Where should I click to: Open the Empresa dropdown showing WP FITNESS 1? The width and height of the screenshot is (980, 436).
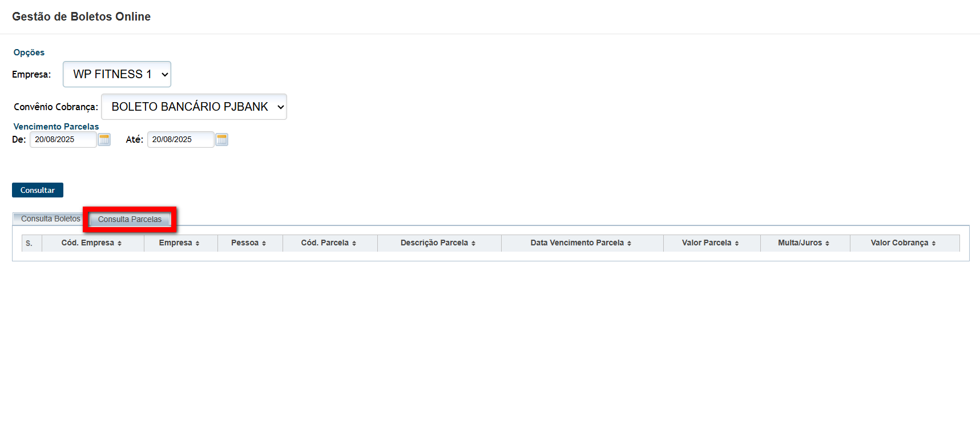pyautogui.click(x=117, y=74)
